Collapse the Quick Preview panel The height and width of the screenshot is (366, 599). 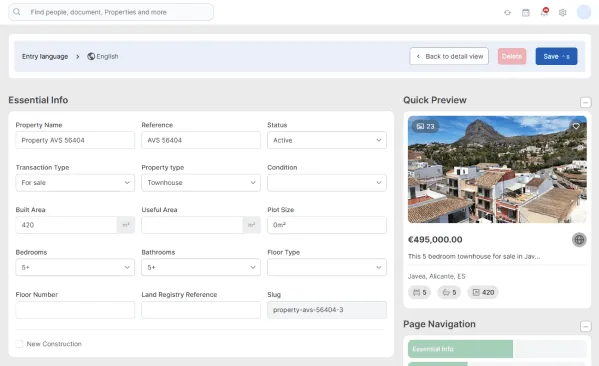pyautogui.click(x=586, y=102)
